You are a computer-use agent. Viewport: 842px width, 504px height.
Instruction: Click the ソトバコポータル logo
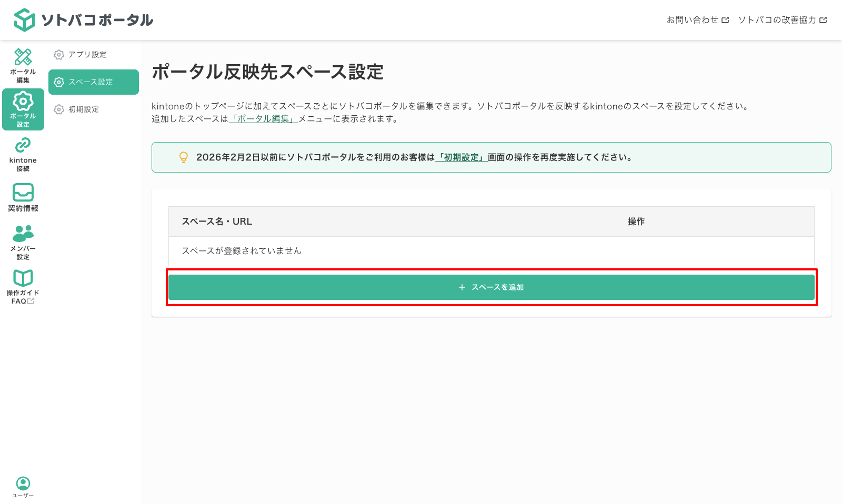pyautogui.click(x=84, y=19)
